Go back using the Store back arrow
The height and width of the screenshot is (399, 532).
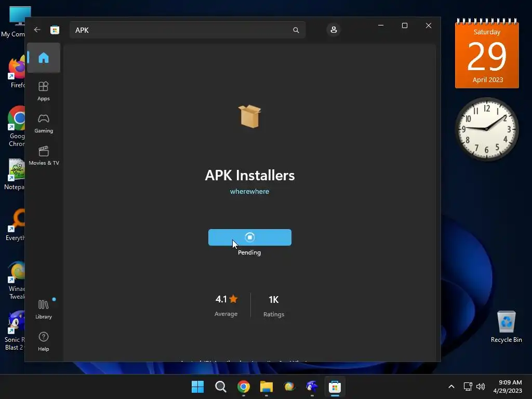tap(37, 30)
